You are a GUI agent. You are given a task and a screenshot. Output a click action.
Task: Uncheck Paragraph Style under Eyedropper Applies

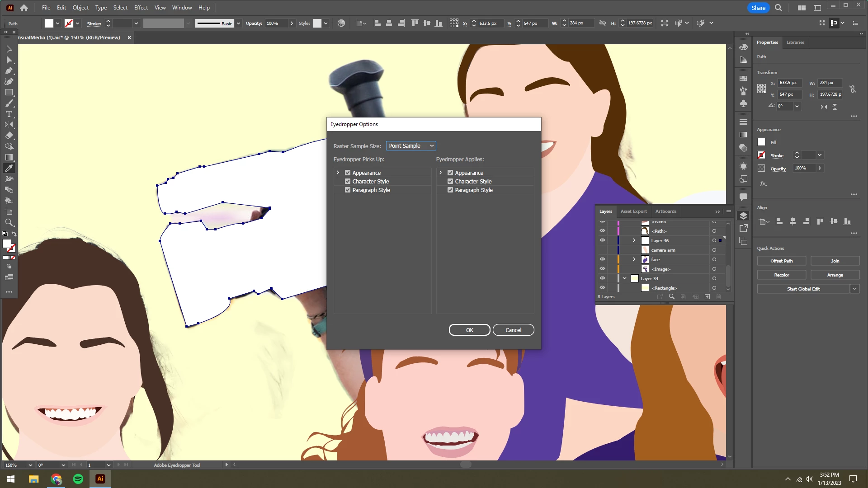pyautogui.click(x=450, y=190)
